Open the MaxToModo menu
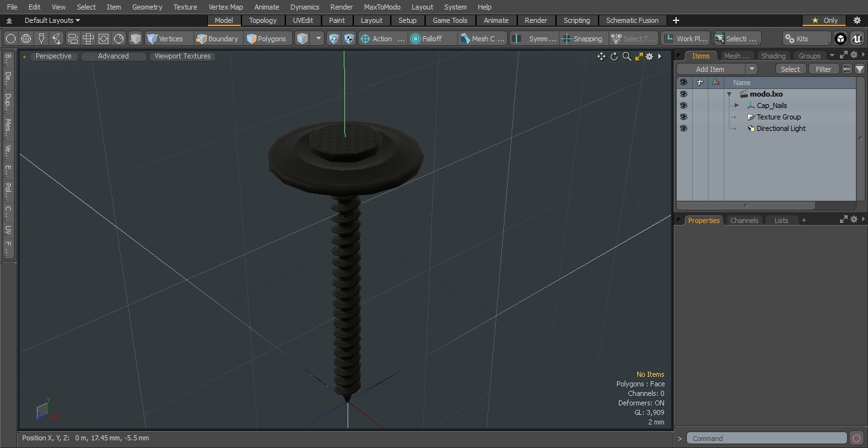Screen dimensions: 868x448 click(382, 7)
